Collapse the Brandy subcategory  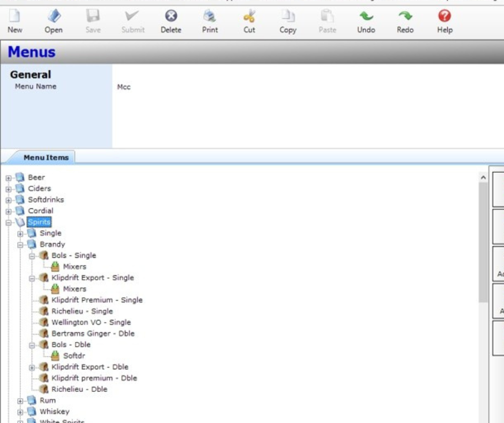point(20,245)
